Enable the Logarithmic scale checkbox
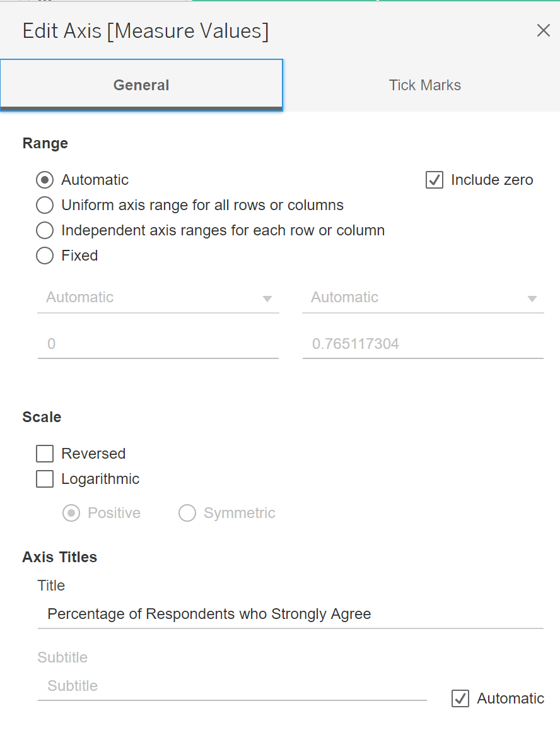Viewport: 560px width, 730px height. click(x=45, y=479)
